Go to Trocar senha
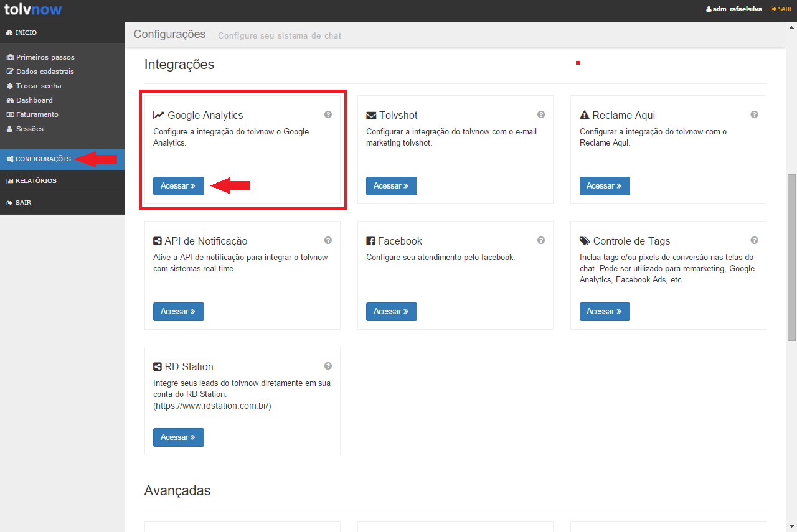The height and width of the screenshot is (532, 797). point(34,86)
